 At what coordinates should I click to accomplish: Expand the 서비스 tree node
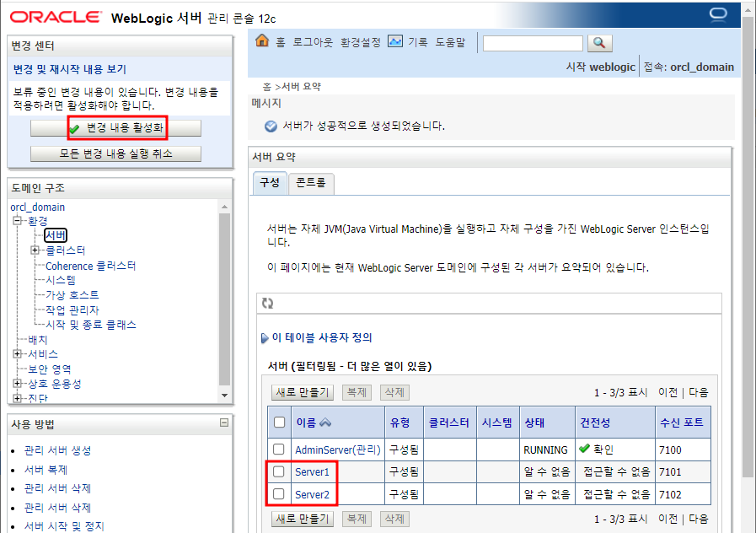click(18, 353)
